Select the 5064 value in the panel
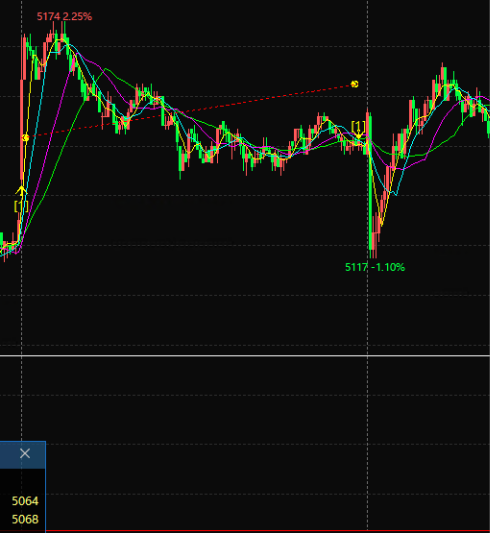This screenshot has width=492, height=533. (25, 501)
